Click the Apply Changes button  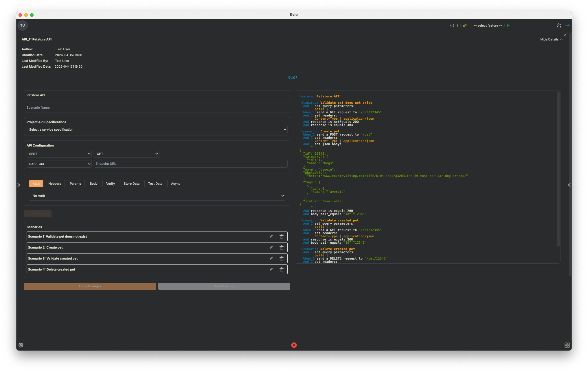pos(90,286)
